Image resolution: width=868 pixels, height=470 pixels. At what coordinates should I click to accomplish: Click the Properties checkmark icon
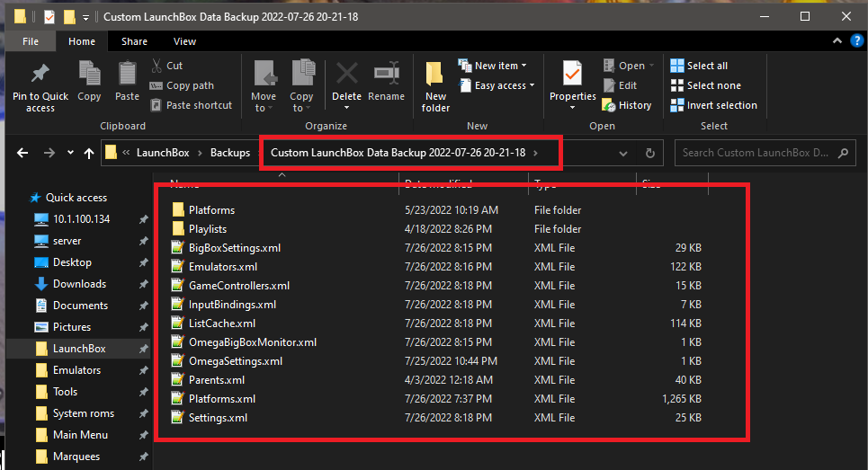tap(572, 74)
